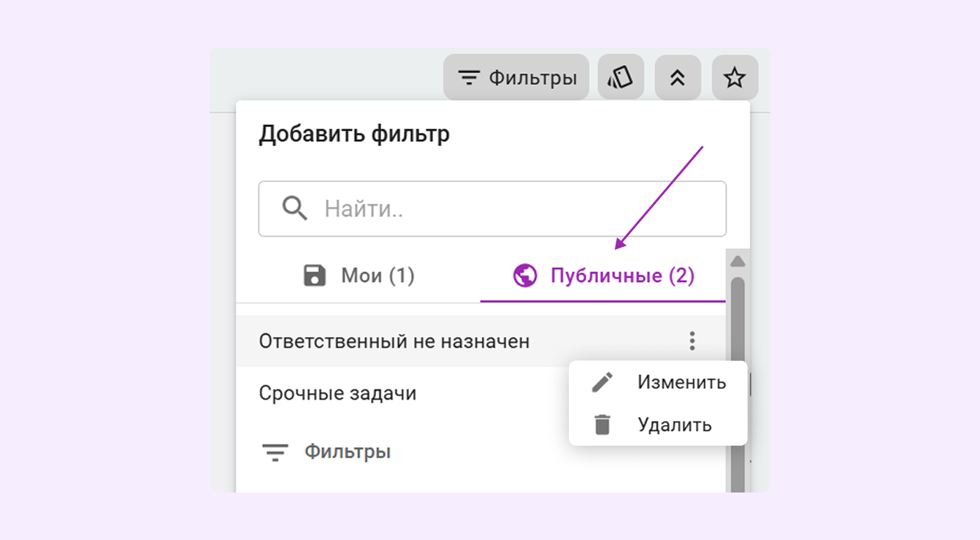
Task: Choose Удалить in the context menu
Action: [675, 424]
